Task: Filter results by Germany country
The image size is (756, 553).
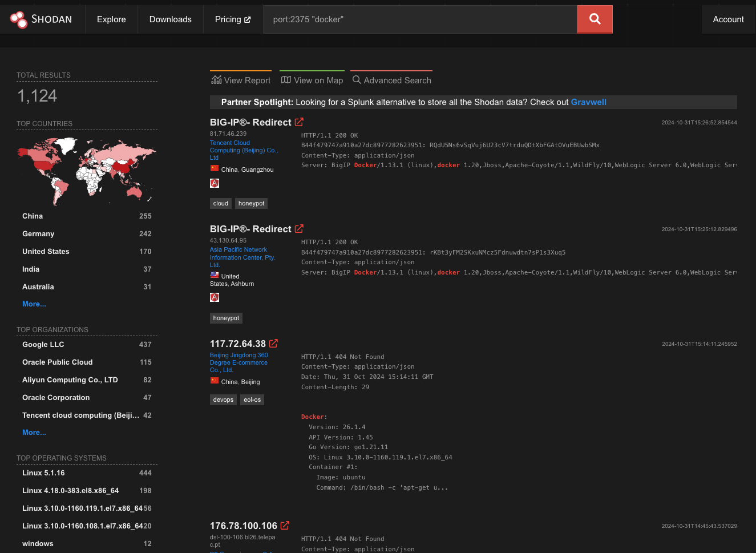Action: click(87, 234)
